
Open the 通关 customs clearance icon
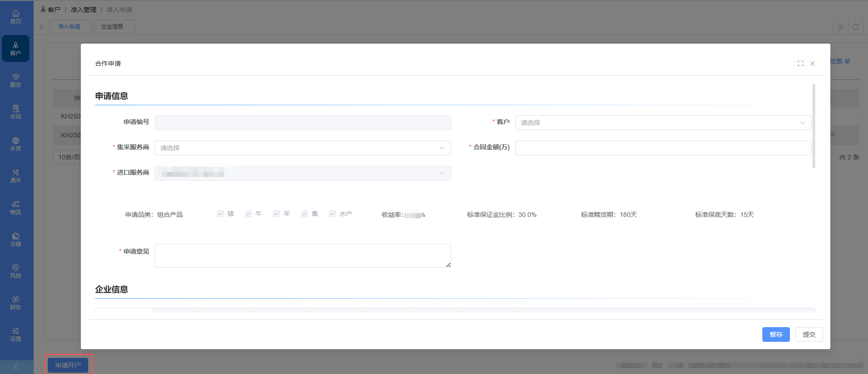pos(16,176)
